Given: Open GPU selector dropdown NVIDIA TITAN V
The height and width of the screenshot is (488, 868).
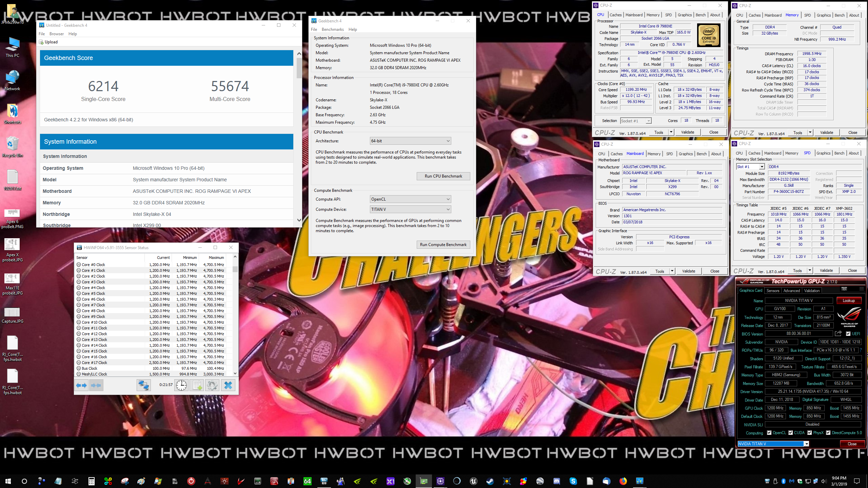Looking at the screenshot, I should tap(773, 444).
